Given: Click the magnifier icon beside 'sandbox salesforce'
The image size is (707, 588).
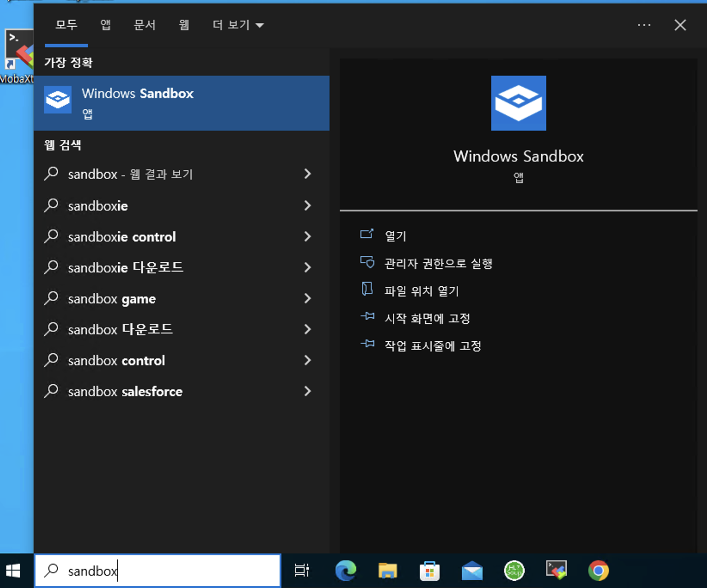Looking at the screenshot, I should [x=51, y=391].
